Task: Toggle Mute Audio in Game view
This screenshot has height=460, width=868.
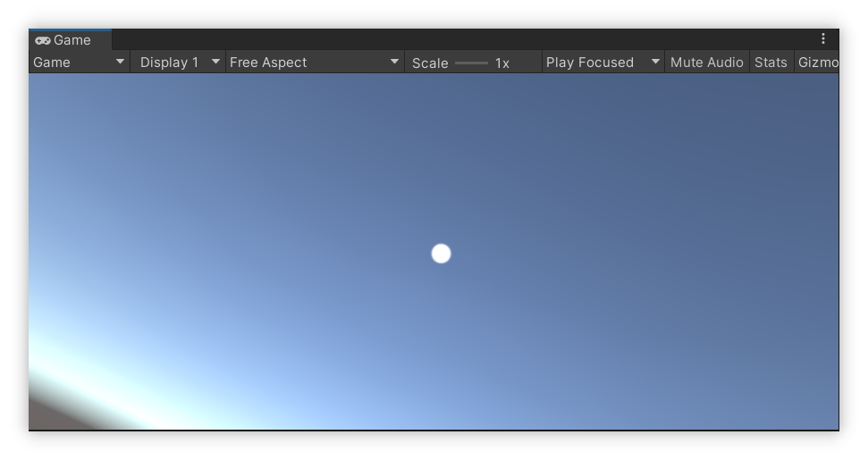Action: [706, 63]
